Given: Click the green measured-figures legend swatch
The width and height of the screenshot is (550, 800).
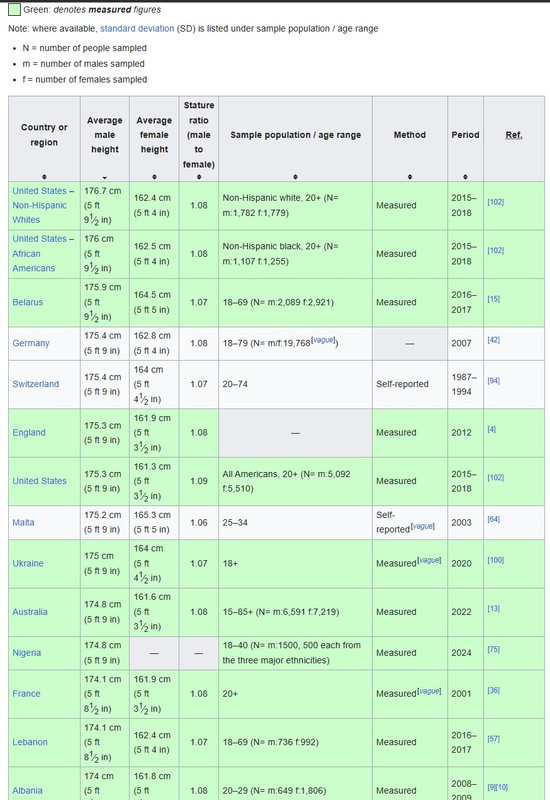Looking at the screenshot, I should (x=14, y=9).
